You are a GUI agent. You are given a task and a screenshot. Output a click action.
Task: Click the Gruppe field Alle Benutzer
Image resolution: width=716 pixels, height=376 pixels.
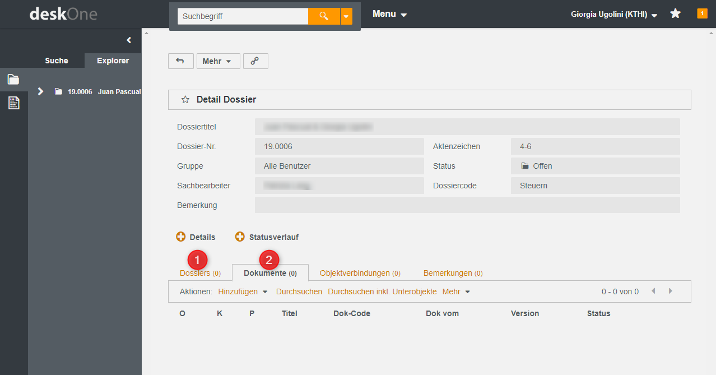[x=339, y=166]
